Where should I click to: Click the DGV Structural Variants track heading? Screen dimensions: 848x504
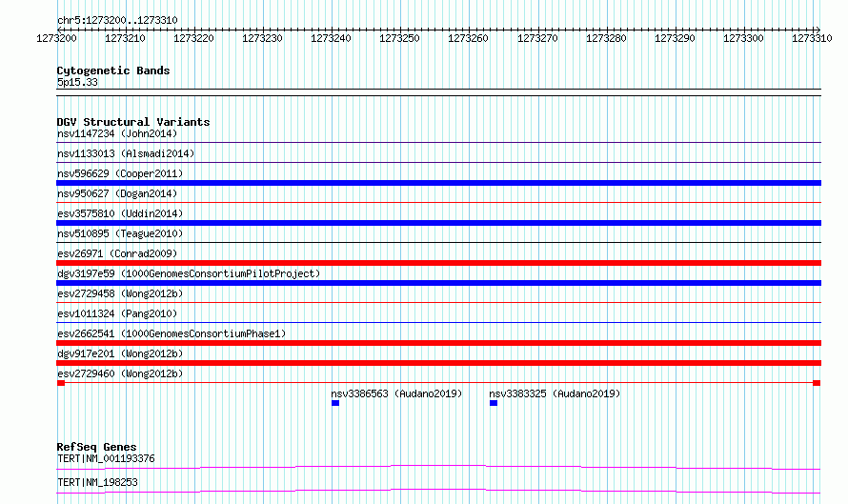(133, 122)
